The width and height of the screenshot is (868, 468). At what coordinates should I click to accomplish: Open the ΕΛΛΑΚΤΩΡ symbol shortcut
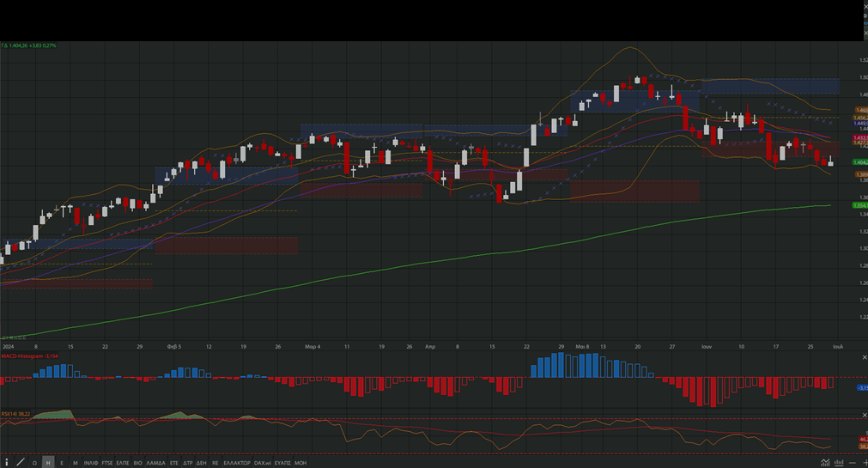tap(237, 463)
